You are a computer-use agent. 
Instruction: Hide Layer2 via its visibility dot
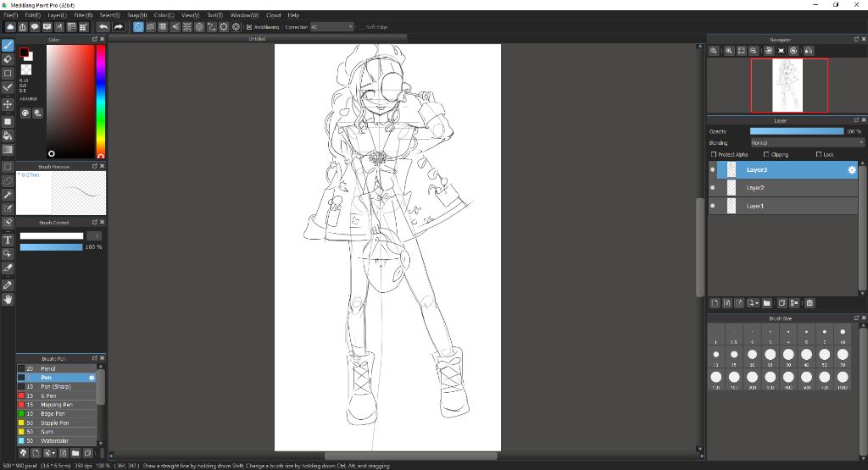(712, 188)
